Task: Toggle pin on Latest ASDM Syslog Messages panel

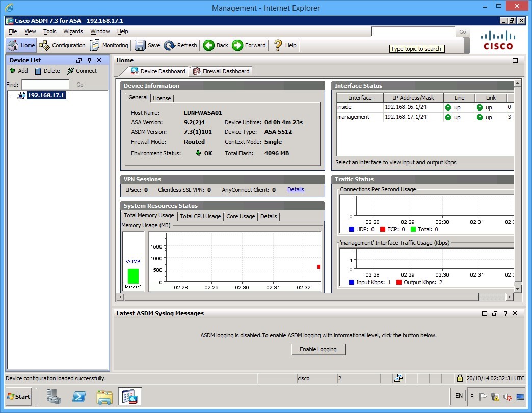Action: pyautogui.click(x=505, y=313)
